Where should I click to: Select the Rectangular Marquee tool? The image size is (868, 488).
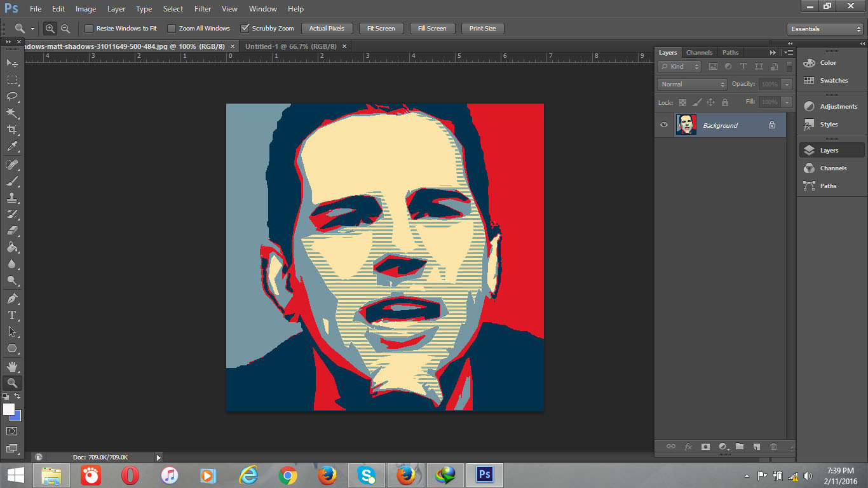12,80
